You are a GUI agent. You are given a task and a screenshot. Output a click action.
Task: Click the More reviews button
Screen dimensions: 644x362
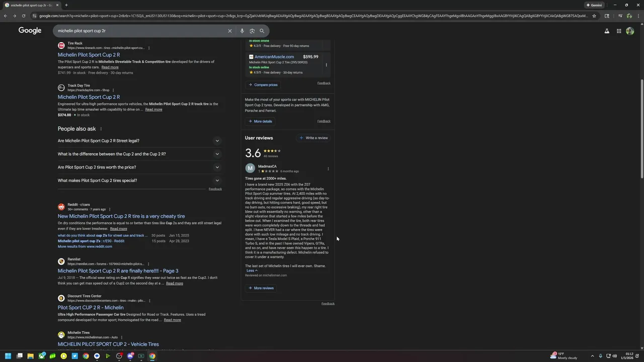(261, 288)
